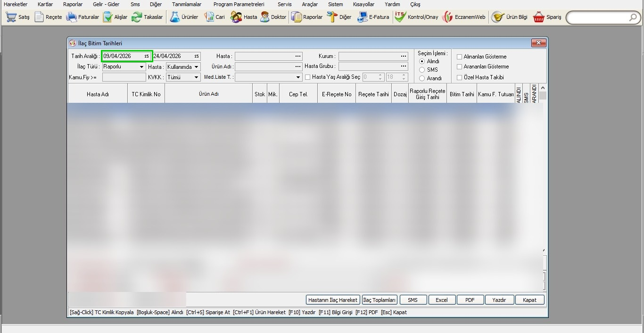
Task: Check the Özel Hasta Takibi box
Action: (460, 77)
